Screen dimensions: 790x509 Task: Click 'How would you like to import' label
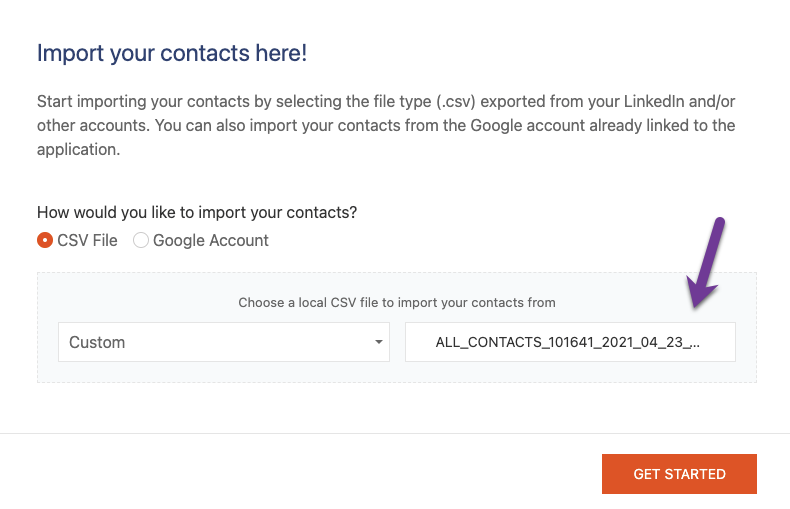point(197,213)
